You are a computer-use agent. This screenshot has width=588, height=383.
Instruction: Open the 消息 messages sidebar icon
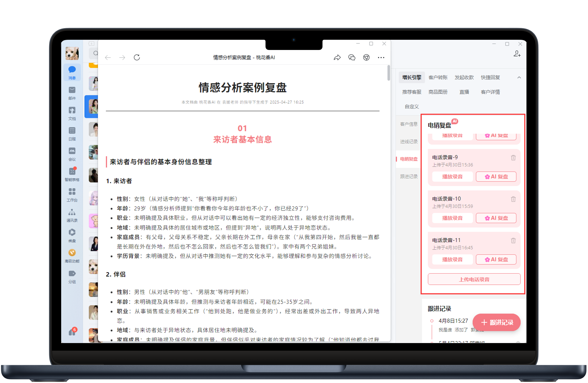coord(72,72)
